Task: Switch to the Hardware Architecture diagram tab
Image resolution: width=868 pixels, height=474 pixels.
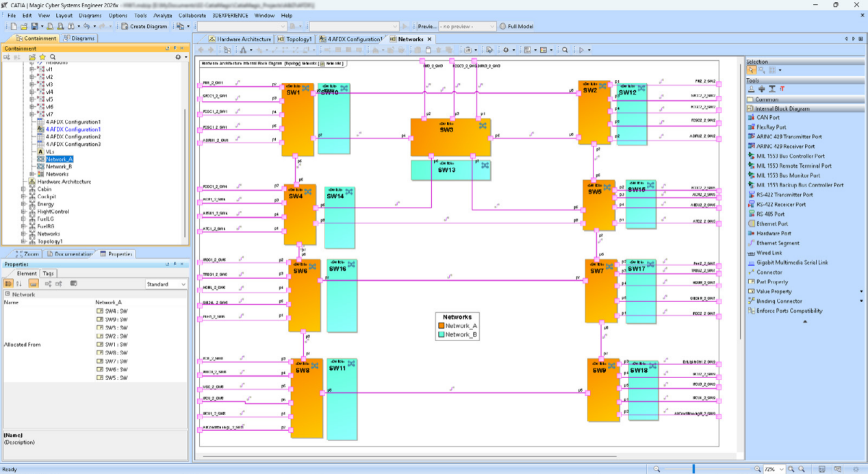Action: 240,39
